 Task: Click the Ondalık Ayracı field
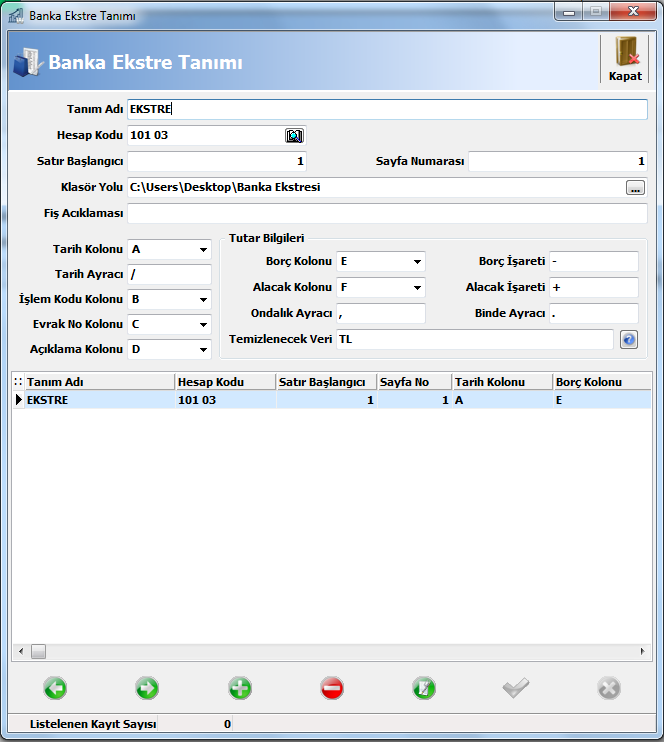(381, 313)
